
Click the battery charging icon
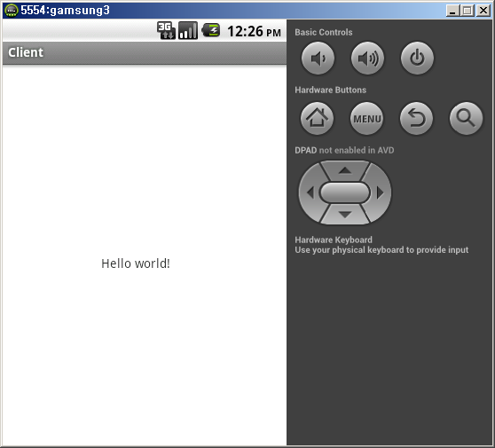[x=211, y=31]
